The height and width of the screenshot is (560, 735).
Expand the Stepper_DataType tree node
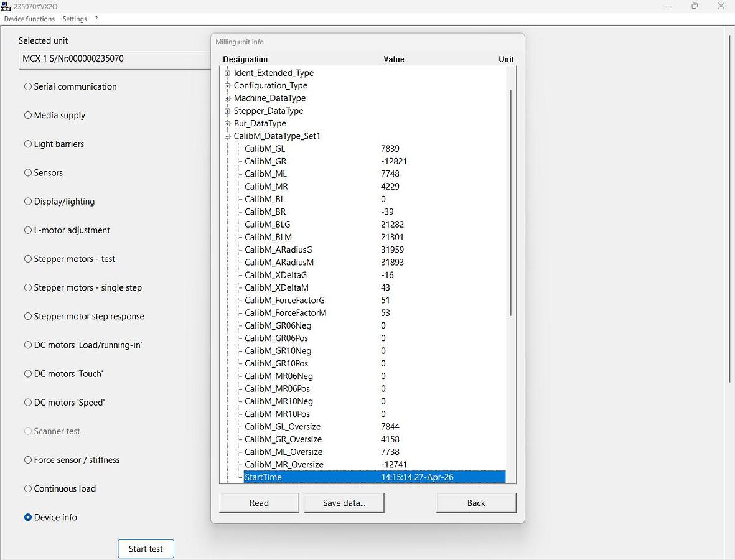click(x=228, y=111)
